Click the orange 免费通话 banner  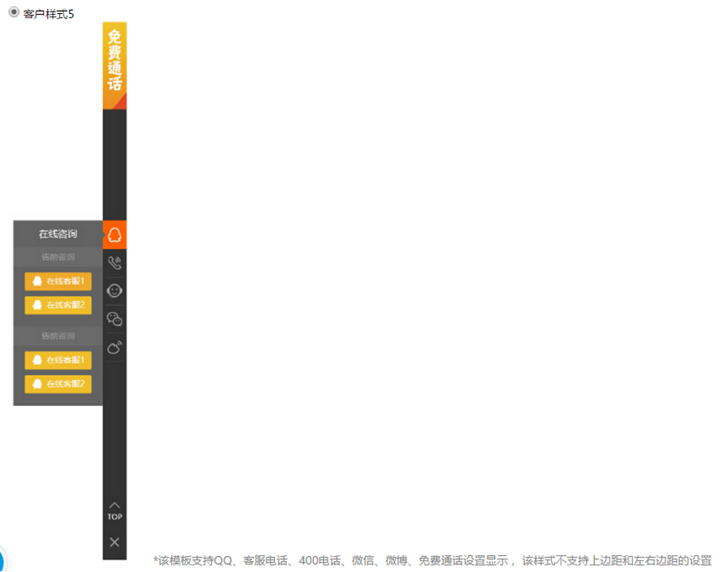tap(114, 65)
